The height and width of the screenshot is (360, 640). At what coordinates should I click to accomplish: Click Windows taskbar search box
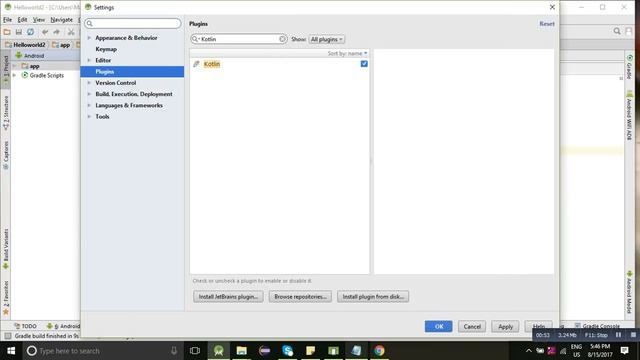[x=102, y=351]
